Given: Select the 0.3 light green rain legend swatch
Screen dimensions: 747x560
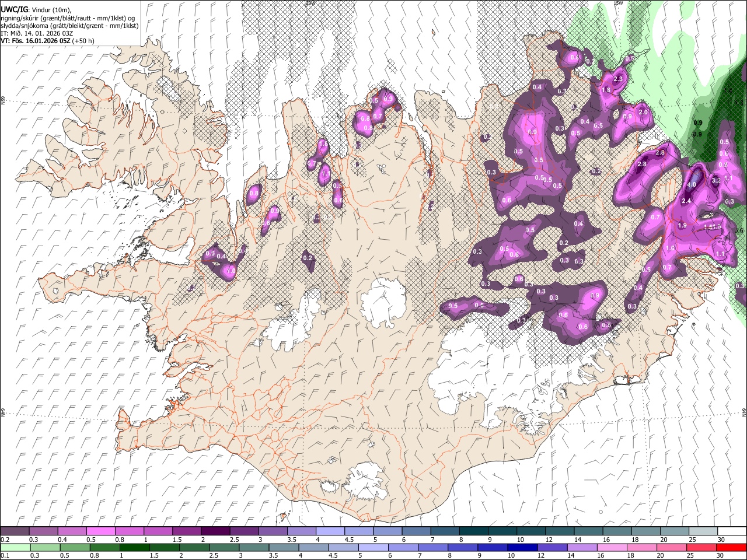Looking at the screenshot, I should pyautogui.click(x=45, y=547).
